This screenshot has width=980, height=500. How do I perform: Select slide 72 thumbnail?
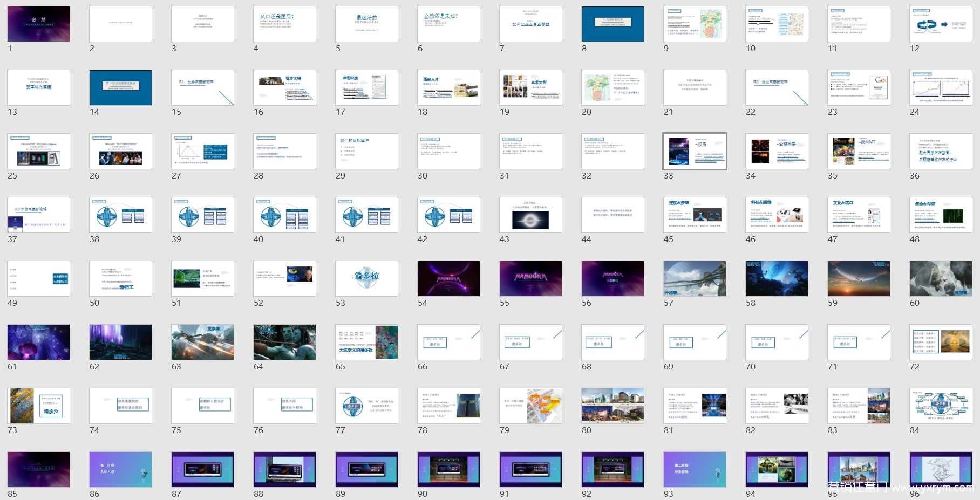(x=941, y=342)
